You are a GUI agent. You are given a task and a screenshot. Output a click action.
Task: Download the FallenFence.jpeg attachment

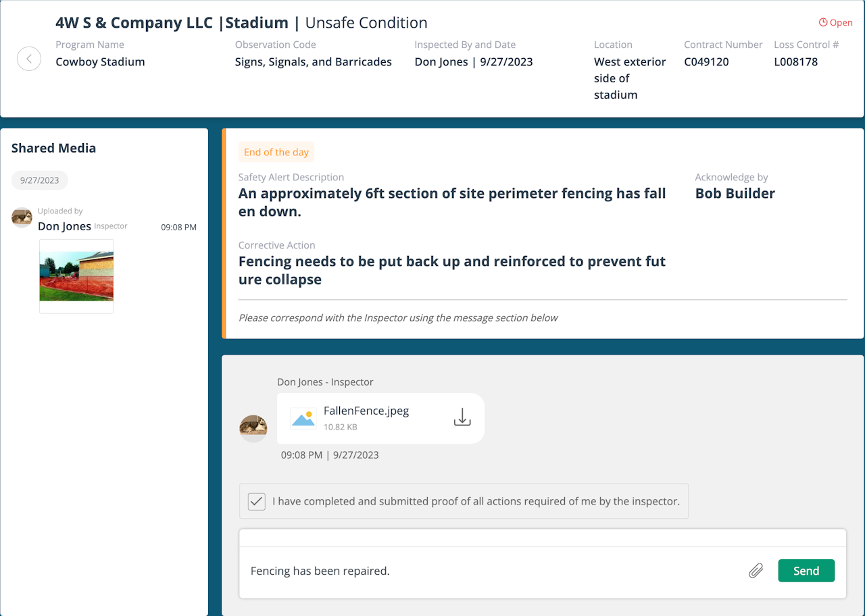coord(462,417)
